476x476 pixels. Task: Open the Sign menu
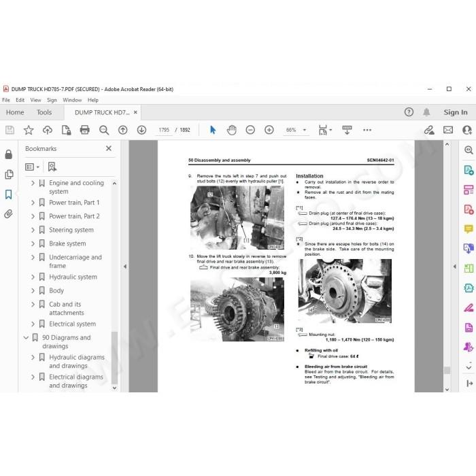[x=52, y=100]
